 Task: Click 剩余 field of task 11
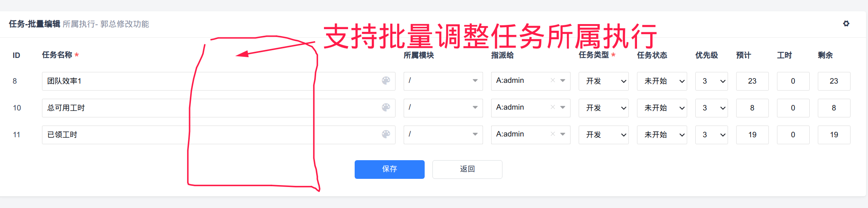click(x=834, y=135)
